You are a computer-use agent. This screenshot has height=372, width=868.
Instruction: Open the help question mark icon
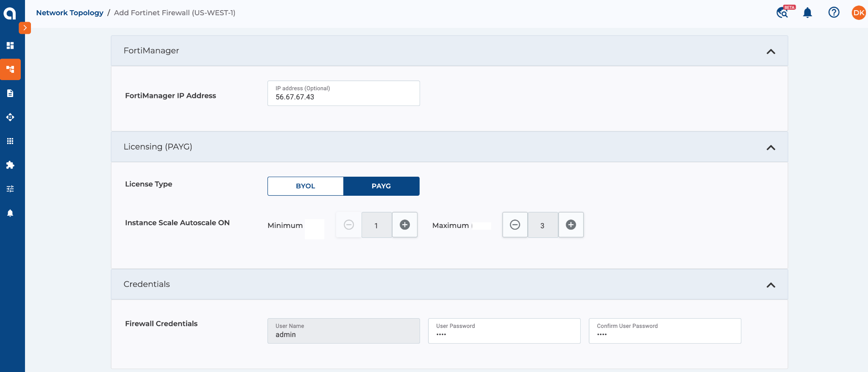click(834, 12)
